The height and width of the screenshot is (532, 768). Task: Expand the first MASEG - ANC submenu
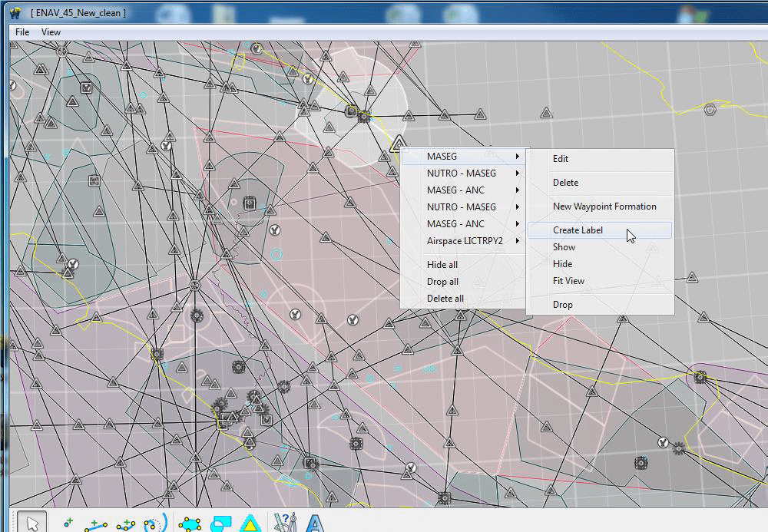click(455, 190)
